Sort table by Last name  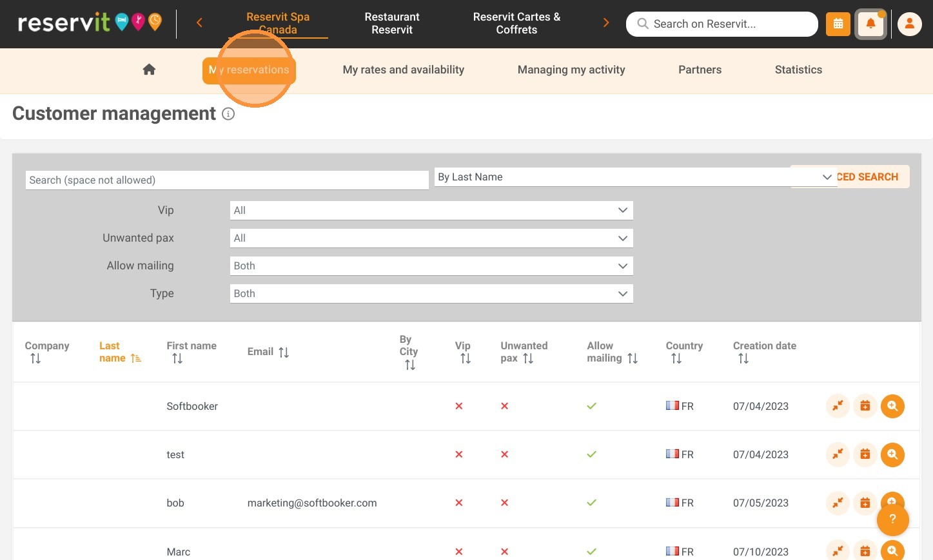click(135, 358)
